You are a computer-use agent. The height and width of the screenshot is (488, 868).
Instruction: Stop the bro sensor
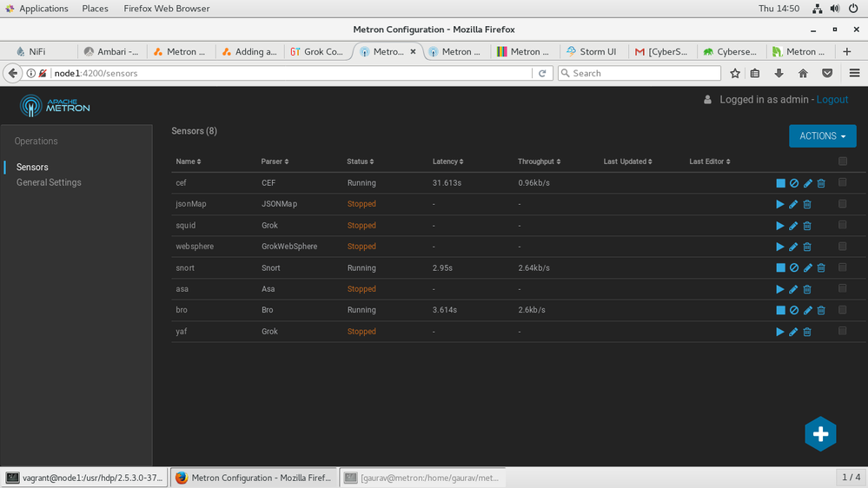(780, 310)
